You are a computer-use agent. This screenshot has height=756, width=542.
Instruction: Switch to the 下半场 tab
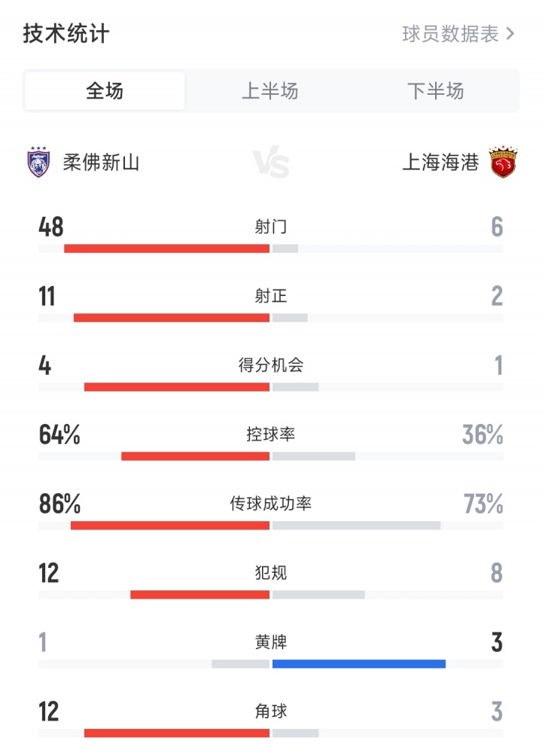437,89
